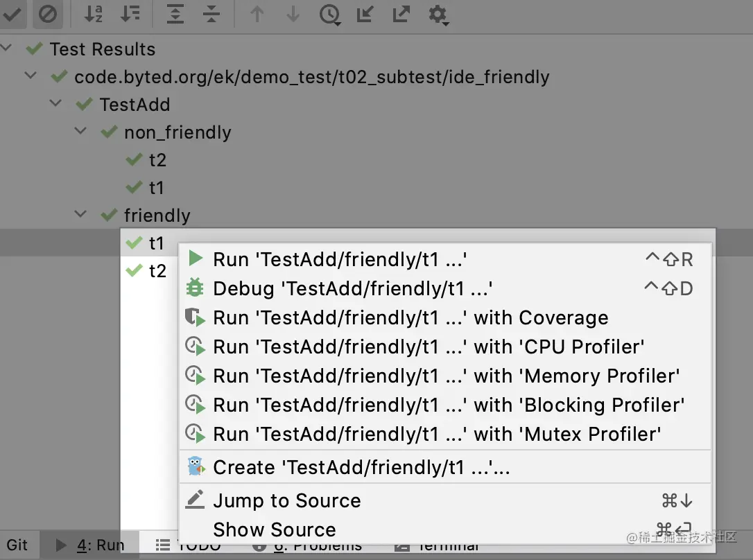
Task: Sort tests alphabetically
Action: coord(93,15)
